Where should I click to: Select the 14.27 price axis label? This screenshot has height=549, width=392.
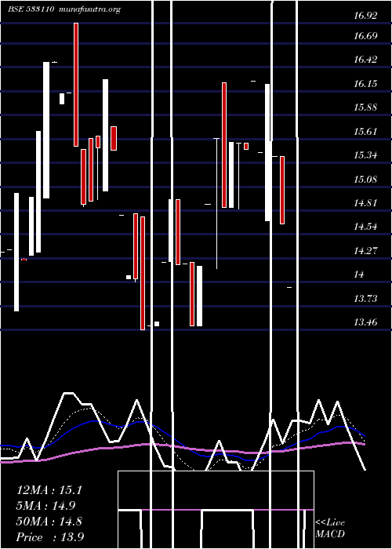(365, 250)
